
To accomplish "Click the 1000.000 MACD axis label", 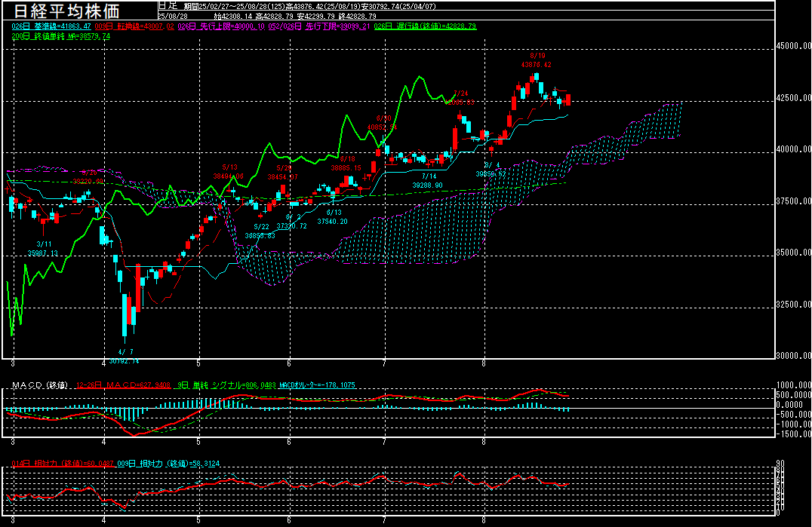I will coord(793,385).
